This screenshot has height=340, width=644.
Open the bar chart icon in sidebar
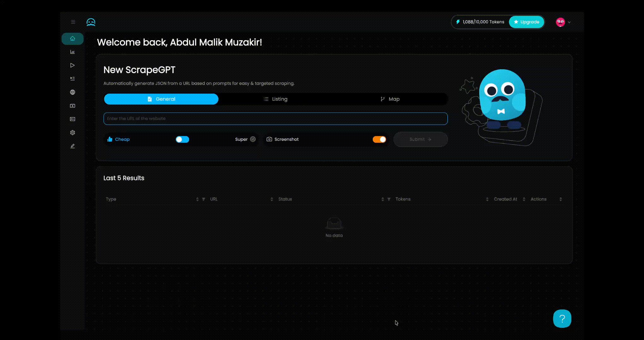coord(72,52)
